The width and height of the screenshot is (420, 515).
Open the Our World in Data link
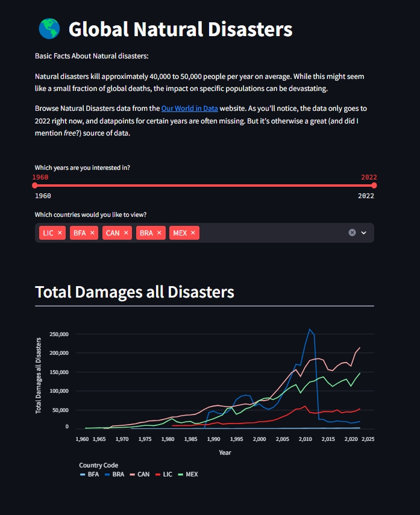(190, 108)
